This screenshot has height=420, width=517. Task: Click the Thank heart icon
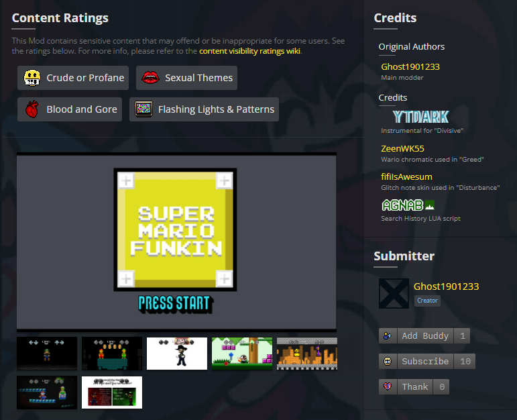coord(388,386)
